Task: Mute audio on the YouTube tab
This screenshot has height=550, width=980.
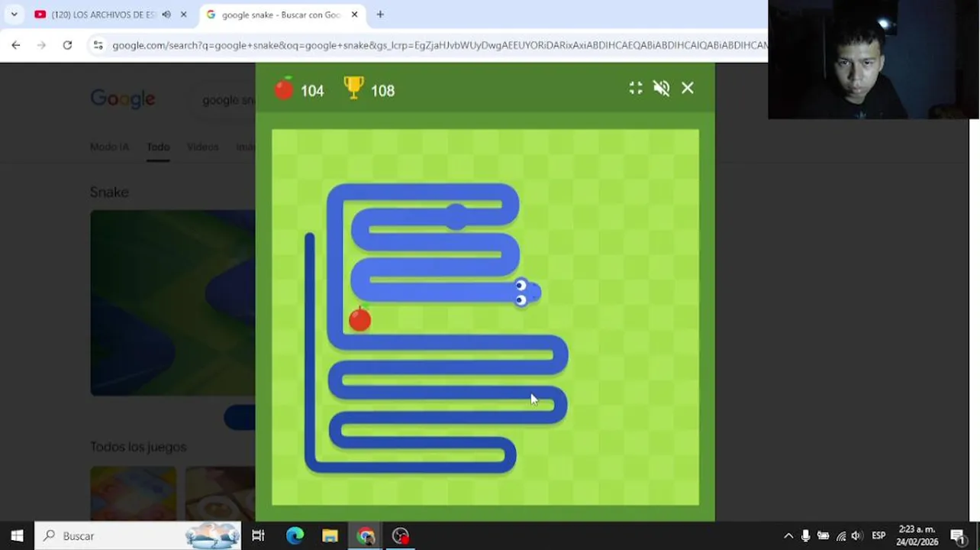Action: tap(166, 15)
